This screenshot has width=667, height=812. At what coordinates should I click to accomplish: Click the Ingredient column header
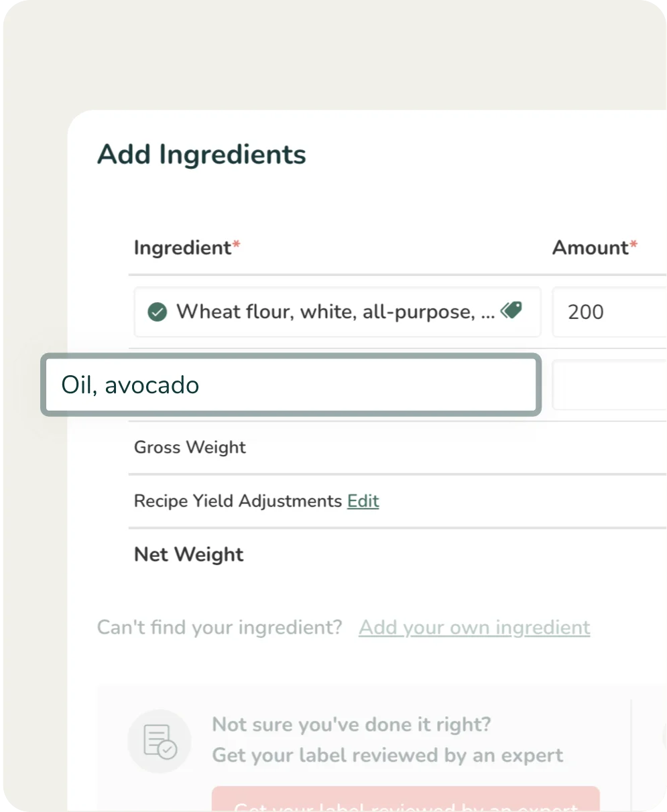[182, 248]
